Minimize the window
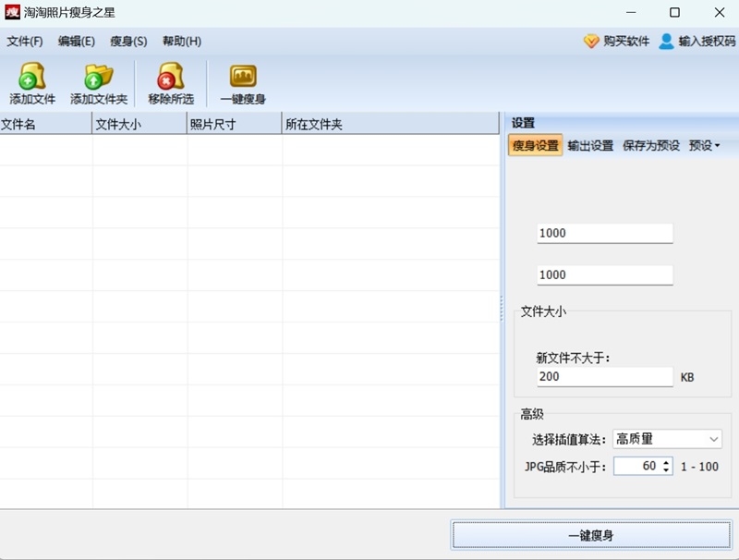 pos(631,13)
